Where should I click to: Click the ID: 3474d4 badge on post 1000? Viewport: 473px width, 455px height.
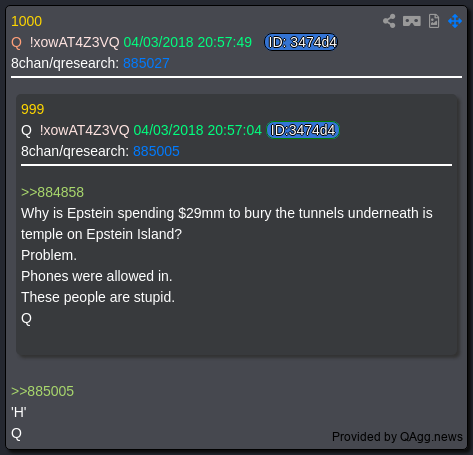[x=301, y=42]
